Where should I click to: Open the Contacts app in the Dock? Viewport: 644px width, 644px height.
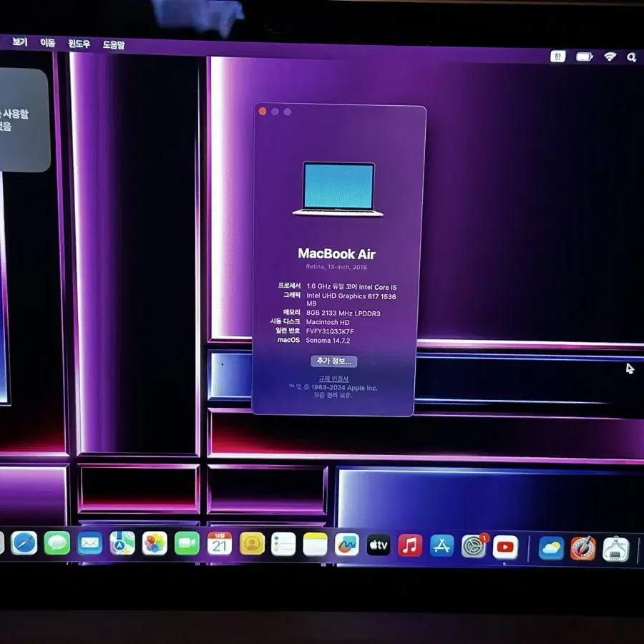click(252, 545)
